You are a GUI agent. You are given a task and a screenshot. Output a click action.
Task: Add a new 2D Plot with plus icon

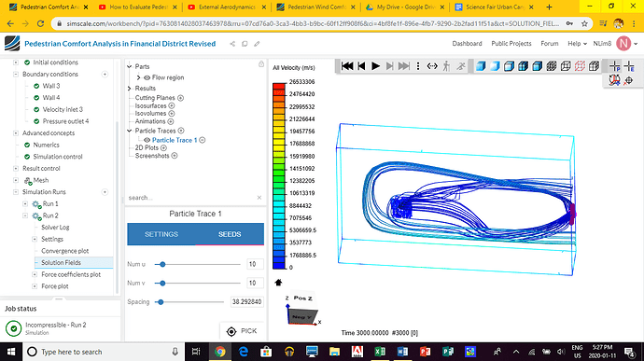coord(163,147)
